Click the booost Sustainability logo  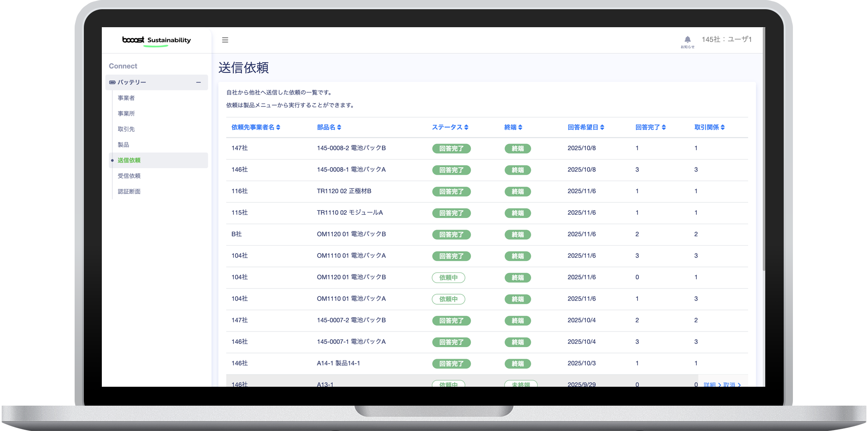pyautogui.click(x=156, y=41)
